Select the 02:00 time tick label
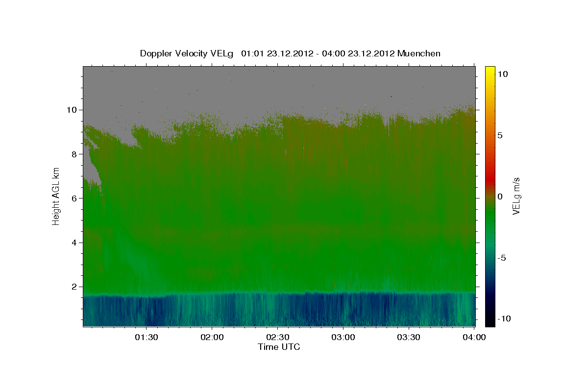Viewport: 588px width, 392px height. [212, 338]
